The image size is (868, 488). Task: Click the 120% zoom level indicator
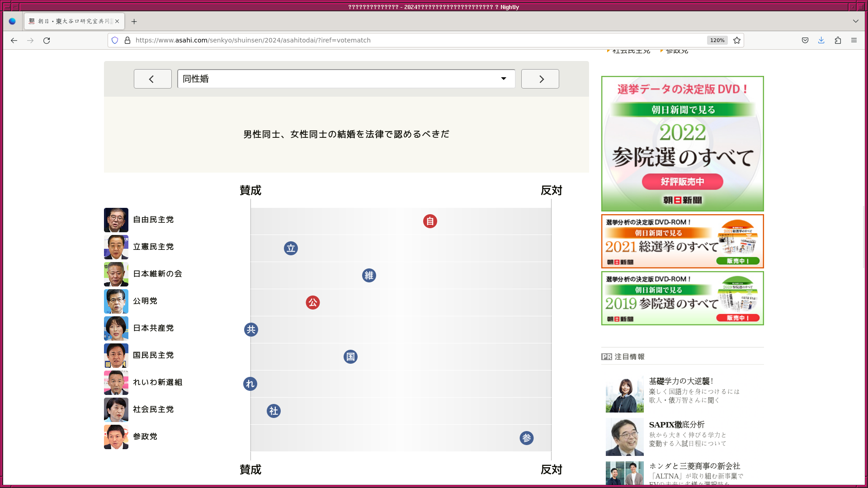coord(717,40)
